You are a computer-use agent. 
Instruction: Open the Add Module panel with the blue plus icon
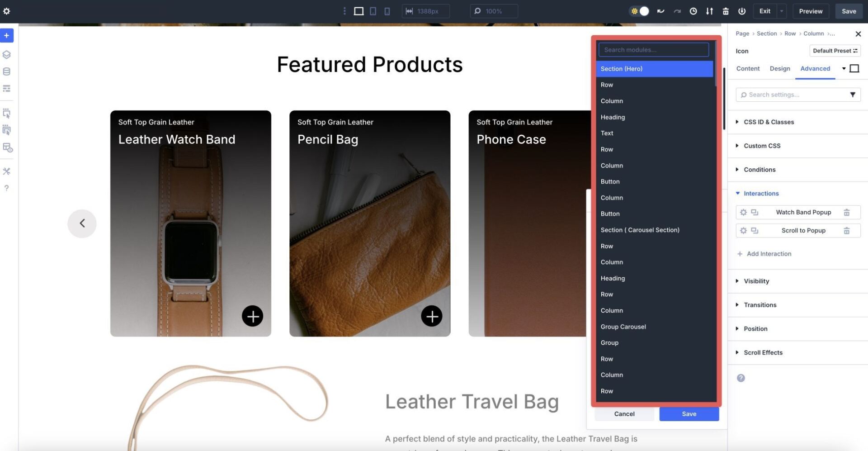(x=6, y=35)
